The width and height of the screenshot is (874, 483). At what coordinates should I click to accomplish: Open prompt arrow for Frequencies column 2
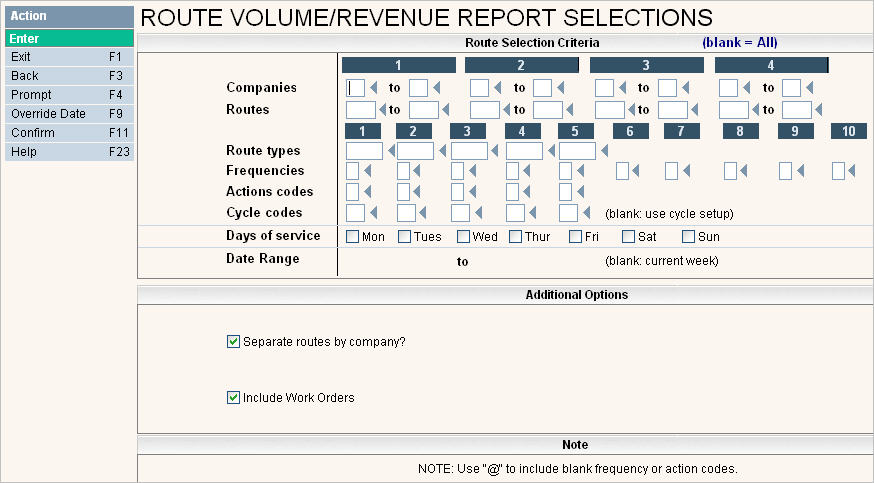point(416,171)
